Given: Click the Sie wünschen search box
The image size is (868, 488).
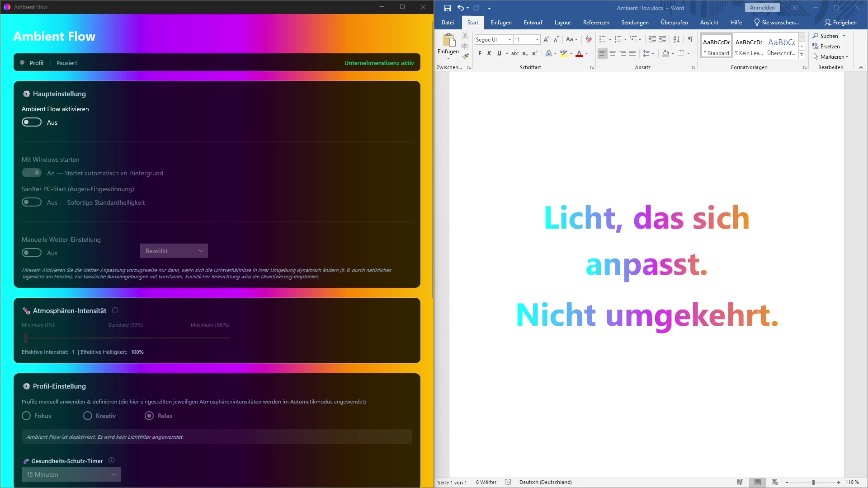Looking at the screenshot, I should [x=776, y=22].
